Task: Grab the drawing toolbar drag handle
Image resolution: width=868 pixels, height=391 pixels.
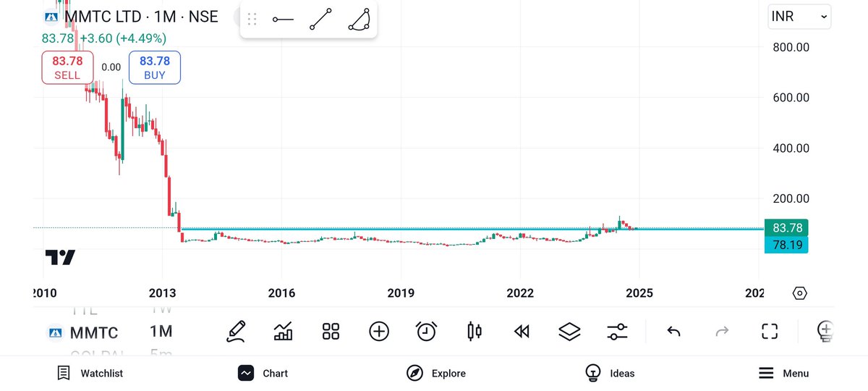Action: [x=252, y=20]
